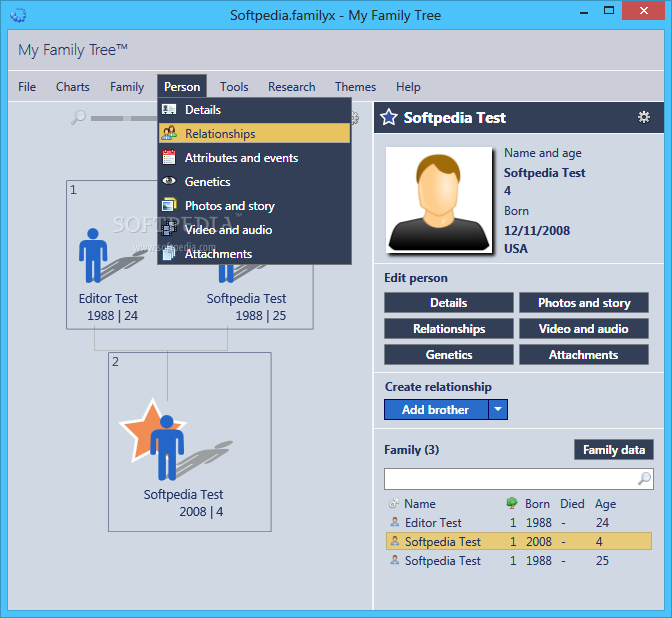Click the Details icon in Person menu
Viewport: 672px width, 618px height.
(x=169, y=110)
